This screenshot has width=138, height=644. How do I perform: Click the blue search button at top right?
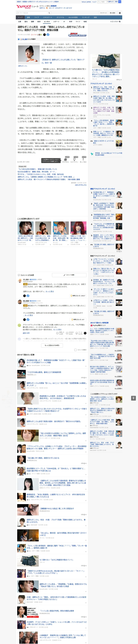point(120,2)
